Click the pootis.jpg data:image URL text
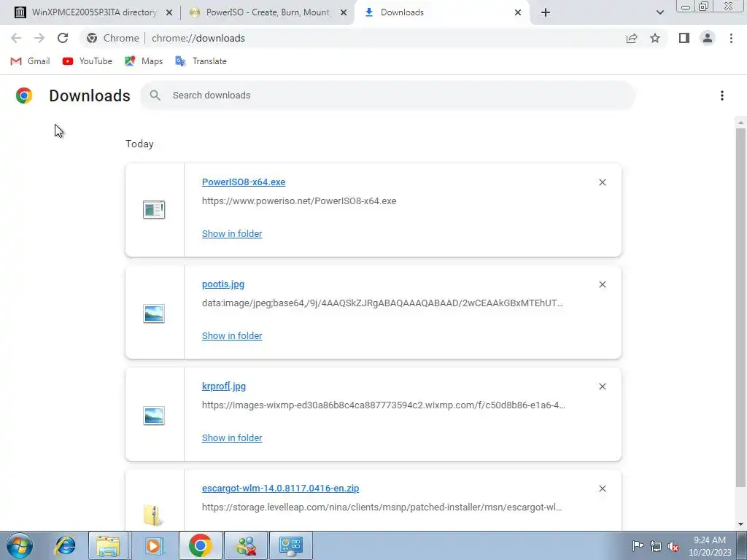The image size is (747, 560). click(x=382, y=303)
